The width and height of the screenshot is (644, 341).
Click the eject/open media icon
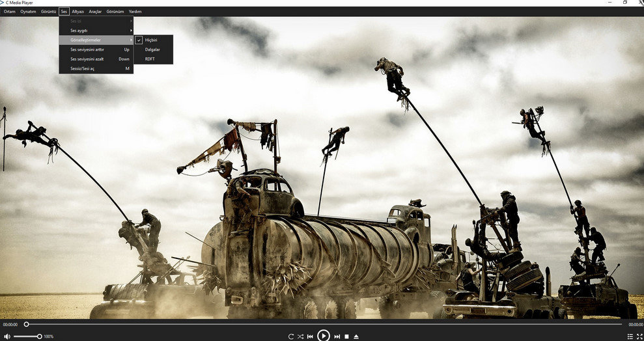pos(356,336)
